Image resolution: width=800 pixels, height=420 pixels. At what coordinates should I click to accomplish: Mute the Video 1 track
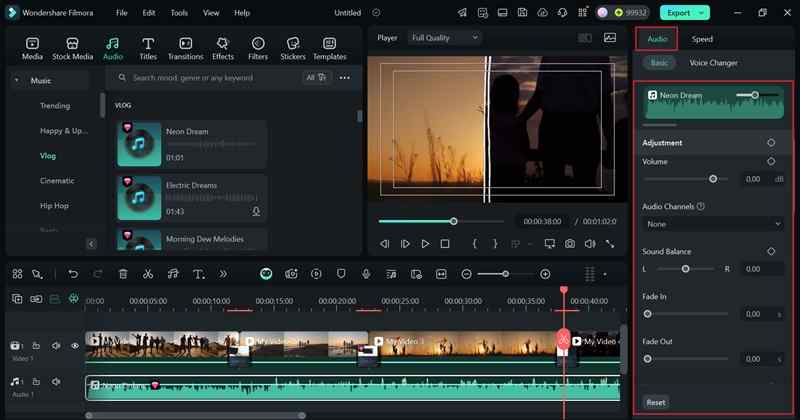point(56,345)
